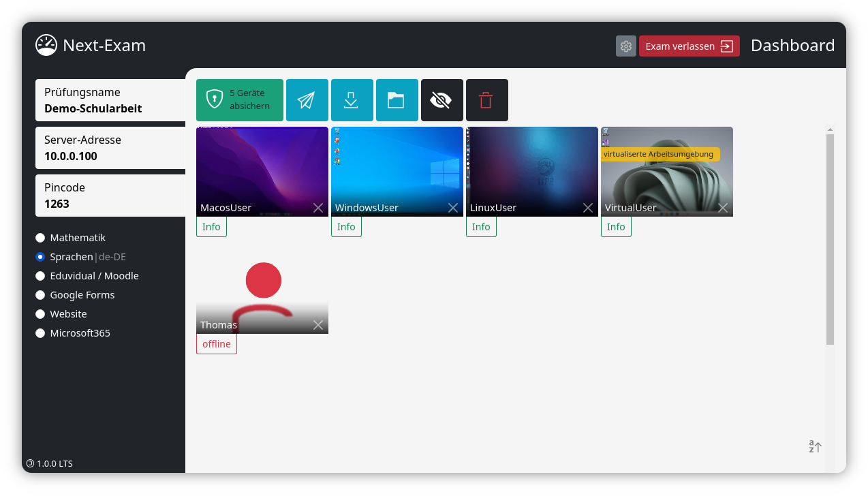868x496 pixels.
Task: Click the 5 Geräte absichern button
Action: [239, 100]
